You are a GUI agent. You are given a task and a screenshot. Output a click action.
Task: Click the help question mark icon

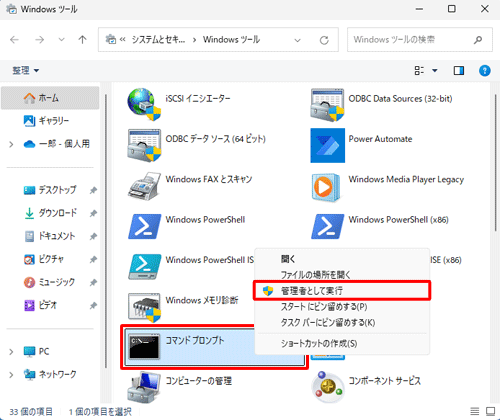pos(484,70)
